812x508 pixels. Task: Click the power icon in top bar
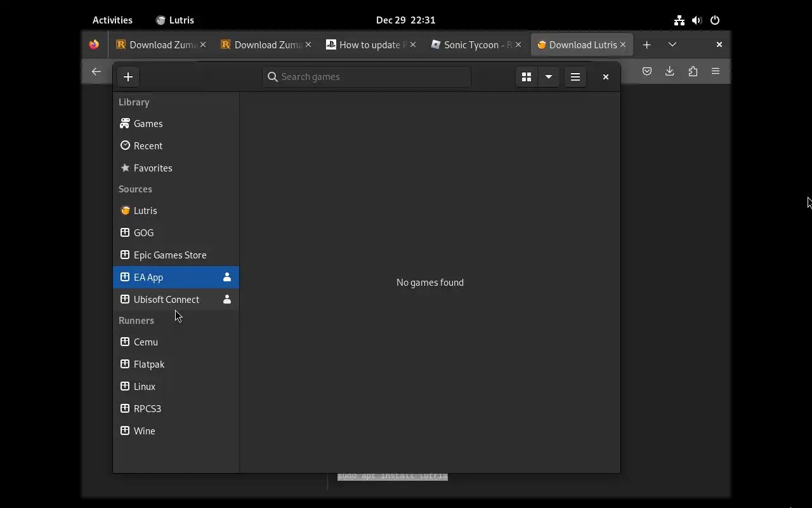[x=715, y=20]
